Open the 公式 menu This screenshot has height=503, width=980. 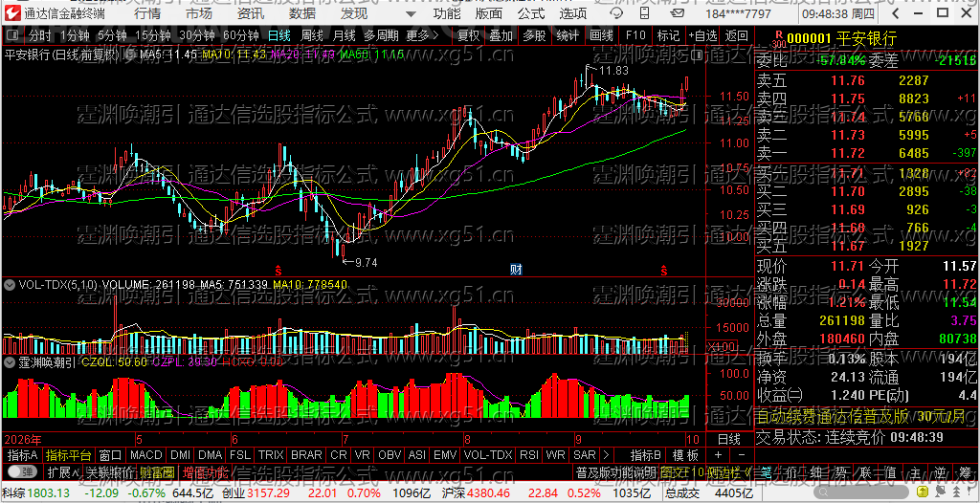[531, 13]
